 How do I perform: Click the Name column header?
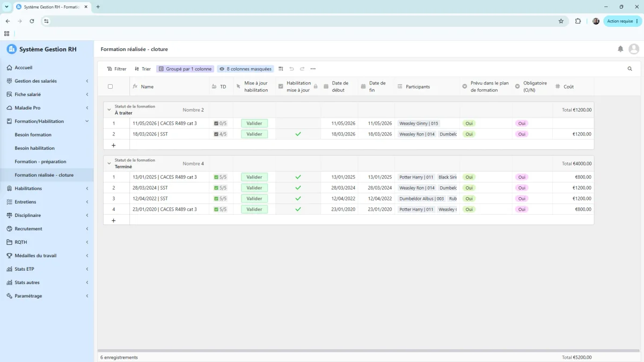tap(170, 86)
